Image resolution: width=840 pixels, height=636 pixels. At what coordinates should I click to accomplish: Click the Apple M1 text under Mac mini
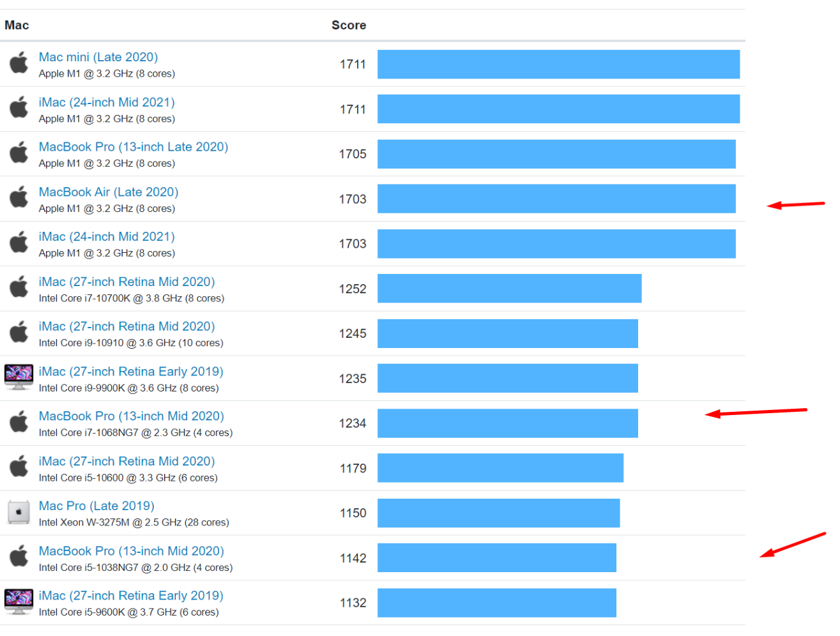[x=107, y=73]
